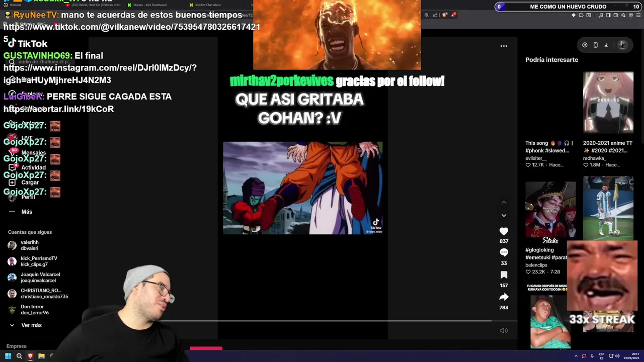Click the ESP language indicator in taskbar
The width and height of the screenshot is (644, 362).
(602, 356)
